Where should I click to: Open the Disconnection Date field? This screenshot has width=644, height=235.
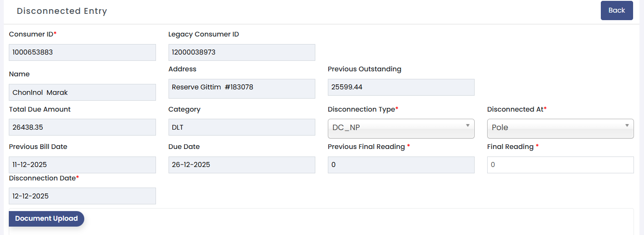(82, 196)
